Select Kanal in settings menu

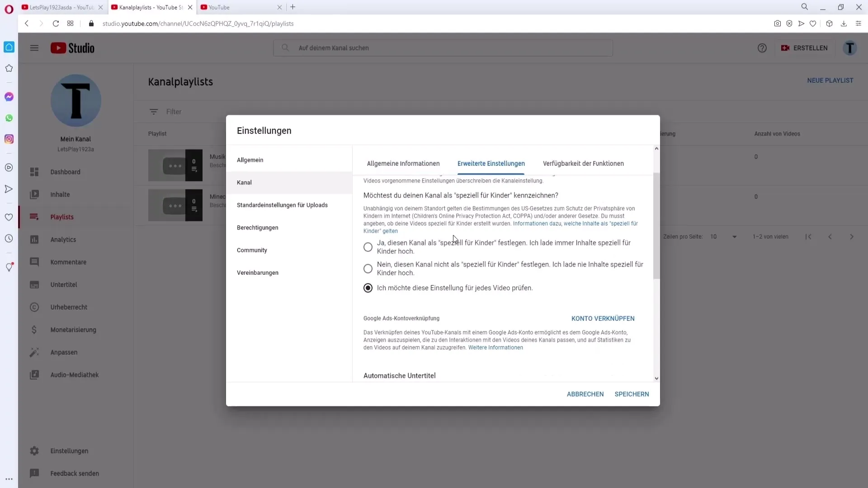[289, 183]
